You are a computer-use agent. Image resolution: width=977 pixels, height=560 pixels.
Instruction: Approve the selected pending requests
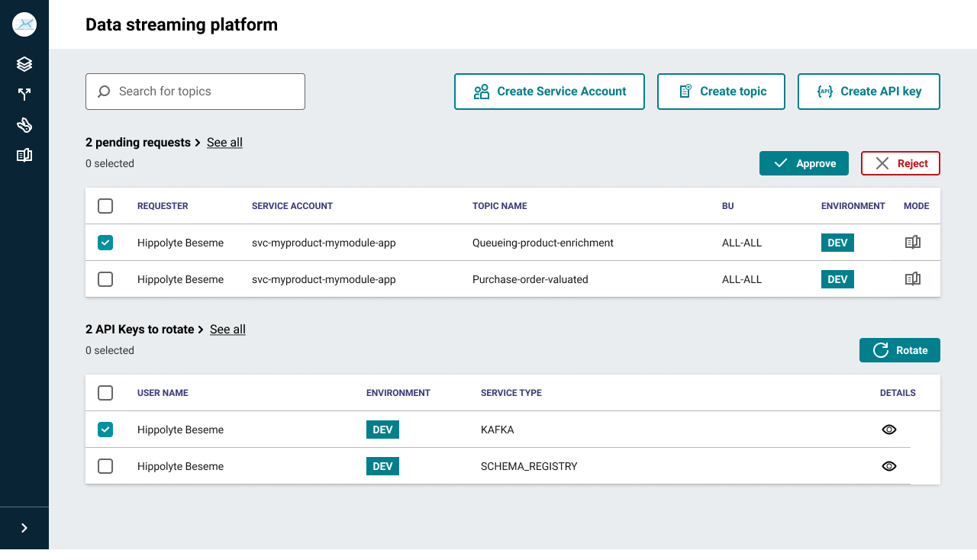(x=804, y=163)
